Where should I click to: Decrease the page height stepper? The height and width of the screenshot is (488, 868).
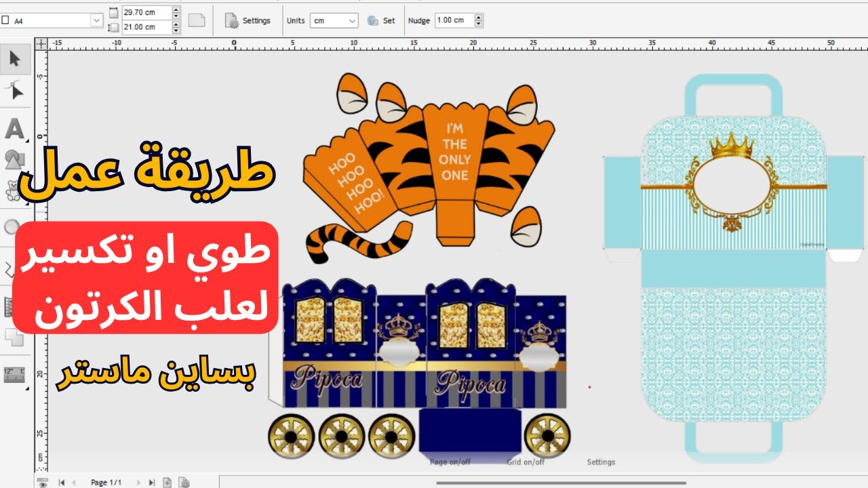pyautogui.click(x=176, y=30)
